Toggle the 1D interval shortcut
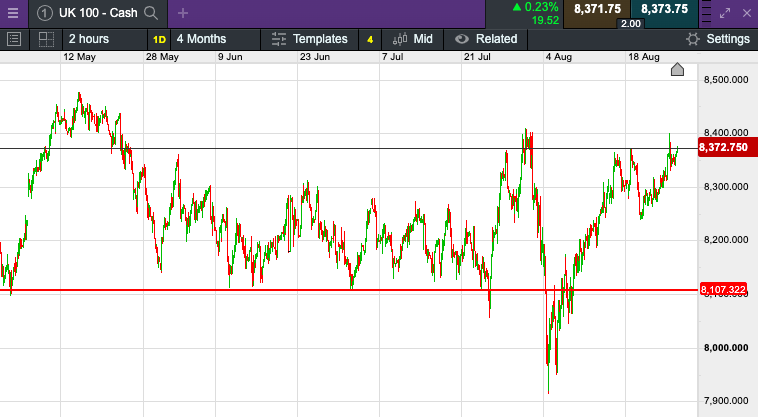 click(x=159, y=39)
